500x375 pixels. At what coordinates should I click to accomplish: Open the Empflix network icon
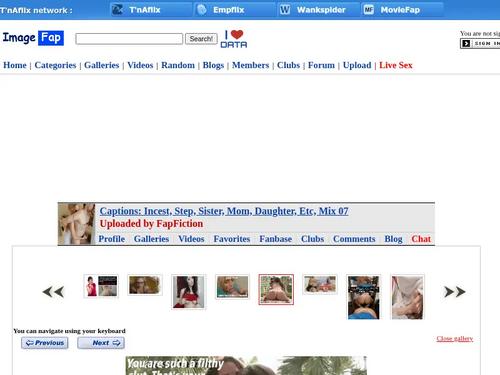tap(202, 10)
